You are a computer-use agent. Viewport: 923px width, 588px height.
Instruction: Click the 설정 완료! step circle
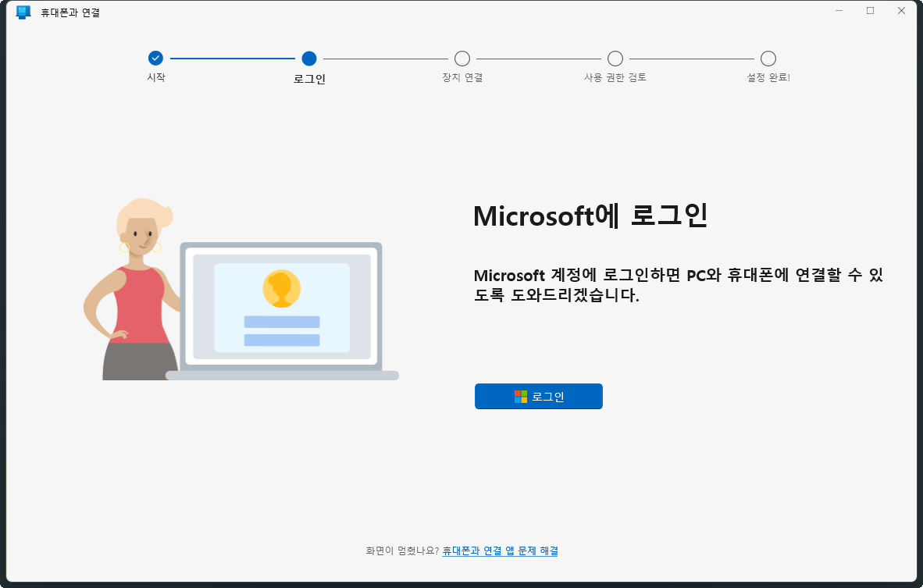click(x=768, y=59)
